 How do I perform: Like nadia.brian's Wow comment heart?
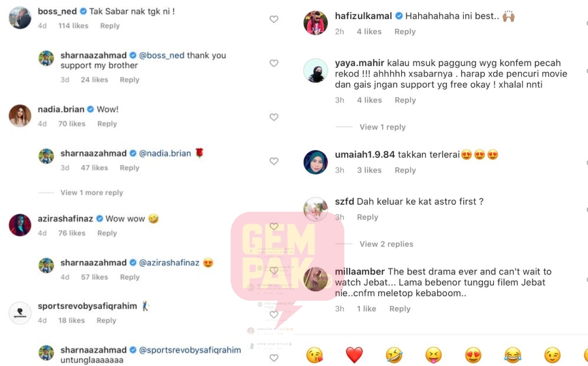(x=274, y=117)
